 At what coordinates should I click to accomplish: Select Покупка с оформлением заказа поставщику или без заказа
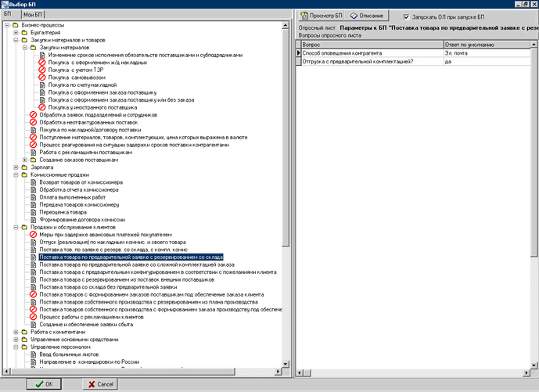(121, 100)
